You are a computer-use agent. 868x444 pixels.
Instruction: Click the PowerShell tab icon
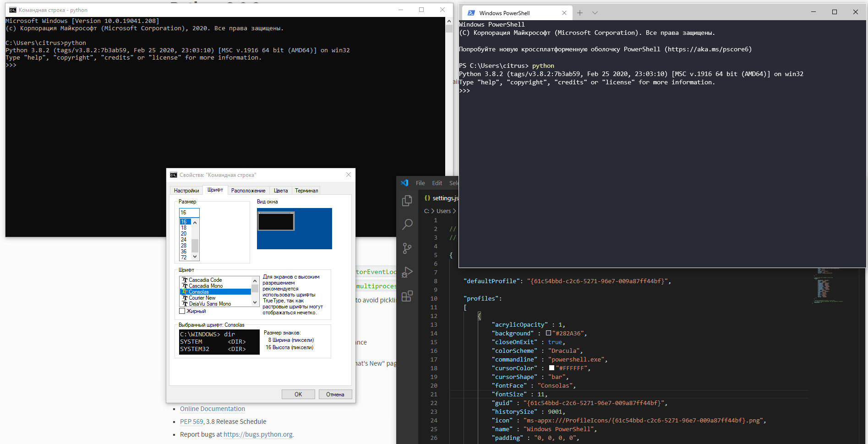click(x=471, y=13)
